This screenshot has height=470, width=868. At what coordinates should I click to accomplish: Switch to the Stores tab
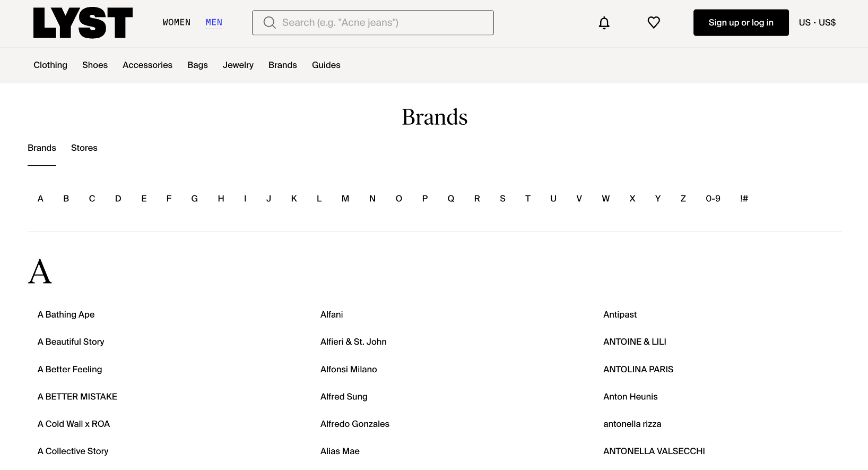[x=84, y=148]
